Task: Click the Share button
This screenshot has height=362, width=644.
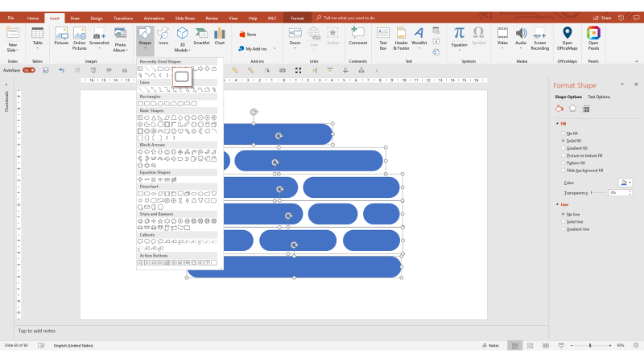Action: tap(602, 18)
